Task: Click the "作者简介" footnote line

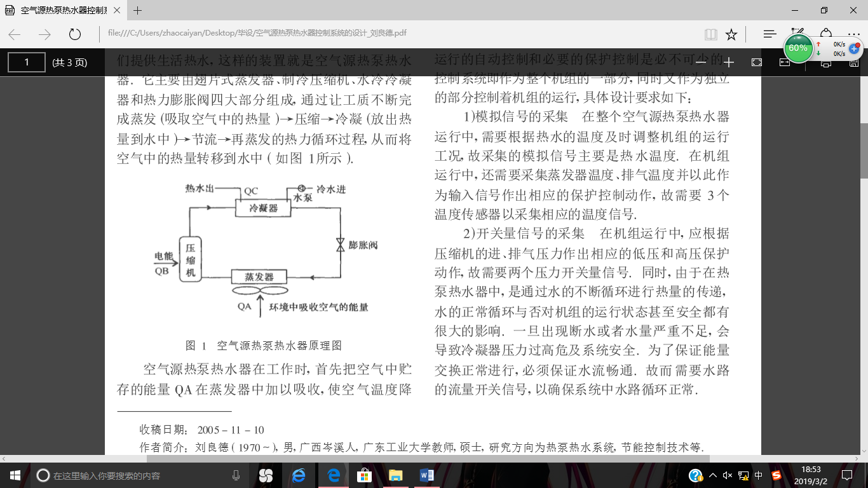Action: pos(422,447)
